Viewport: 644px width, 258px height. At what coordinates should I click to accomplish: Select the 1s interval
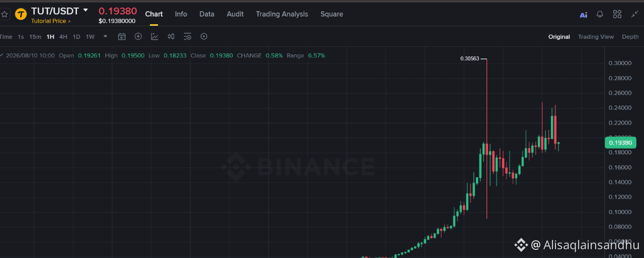point(21,37)
